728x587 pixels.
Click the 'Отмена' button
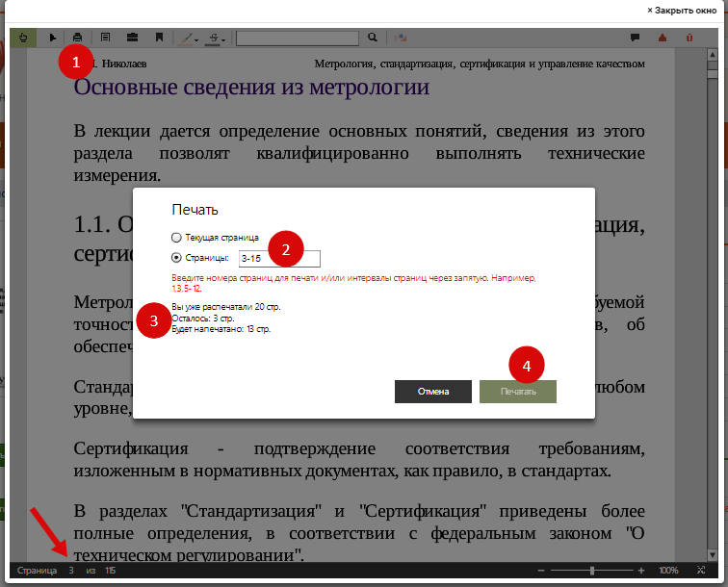click(x=433, y=392)
